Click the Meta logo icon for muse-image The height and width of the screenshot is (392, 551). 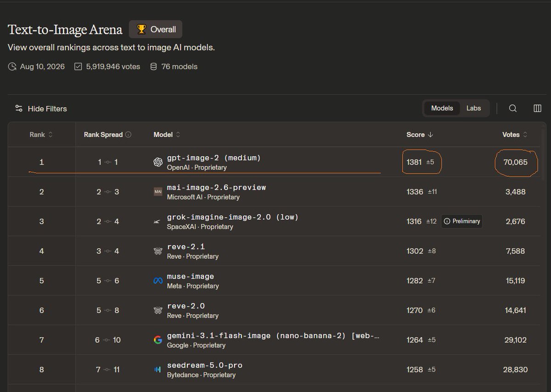158,281
